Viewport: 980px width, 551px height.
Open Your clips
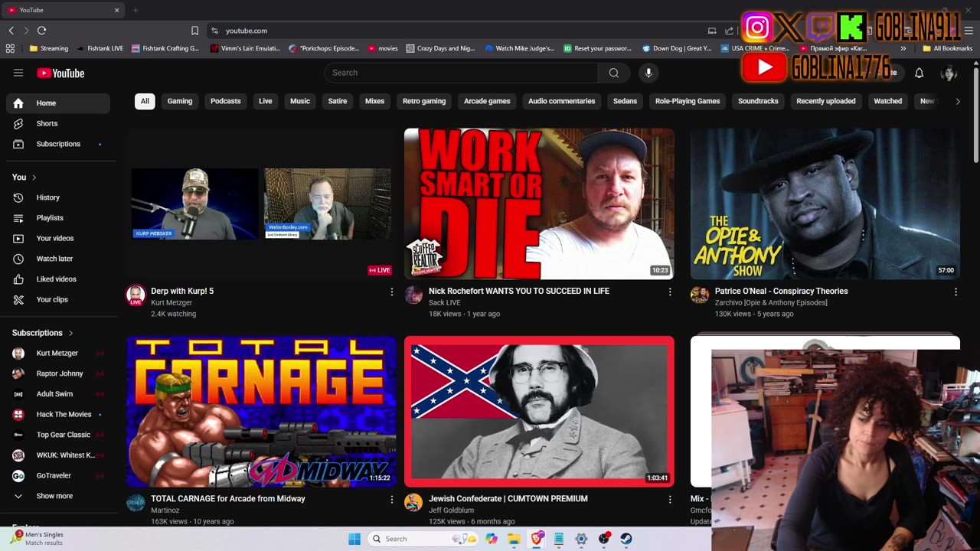coord(58,299)
